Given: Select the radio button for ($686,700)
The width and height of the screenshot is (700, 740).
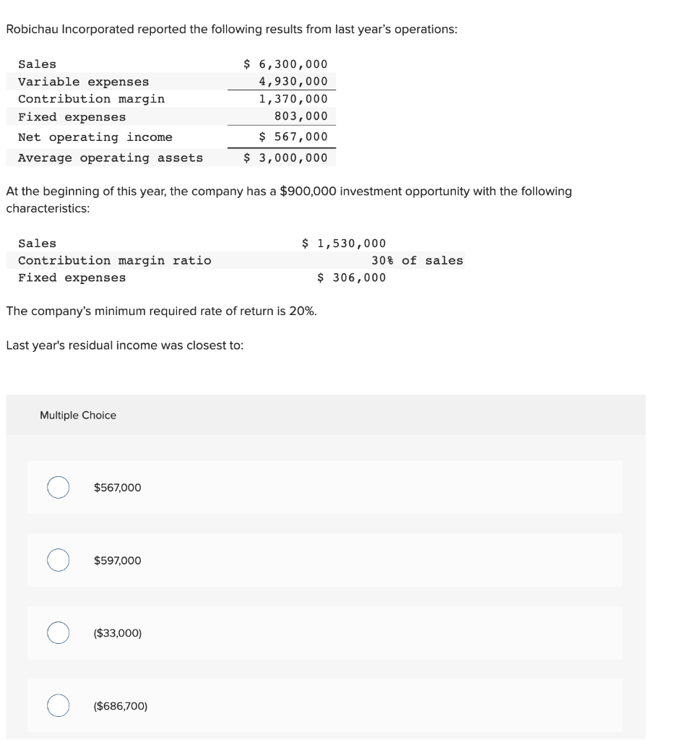Looking at the screenshot, I should pos(58,705).
